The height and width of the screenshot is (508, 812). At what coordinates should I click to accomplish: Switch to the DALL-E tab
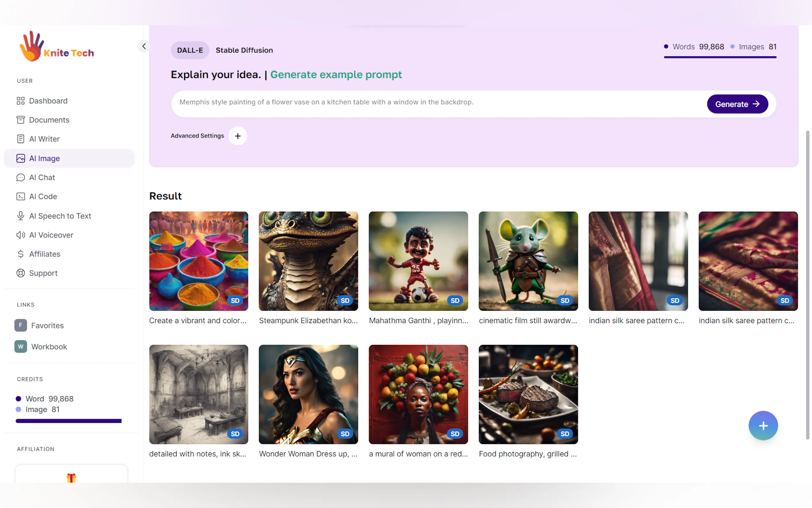pos(190,51)
